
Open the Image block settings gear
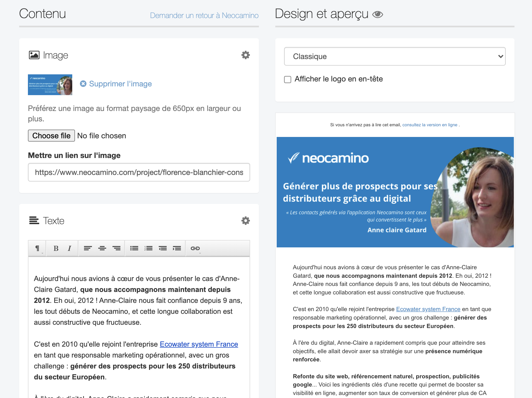coord(245,55)
